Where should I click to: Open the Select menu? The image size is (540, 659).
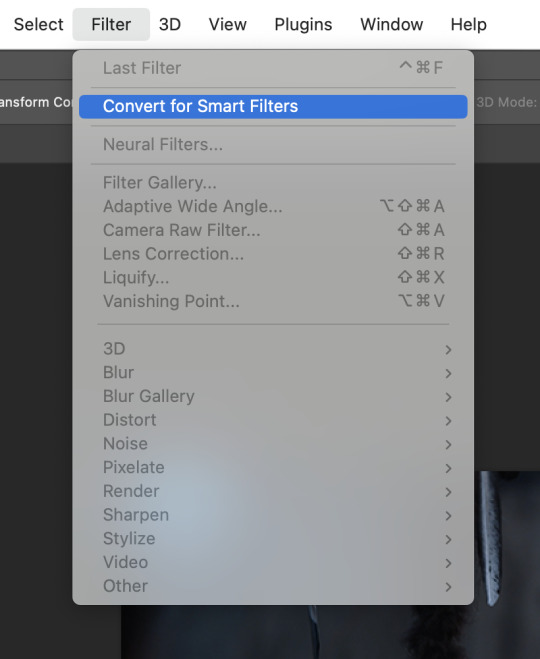pyautogui.click(x=38, y=24)
